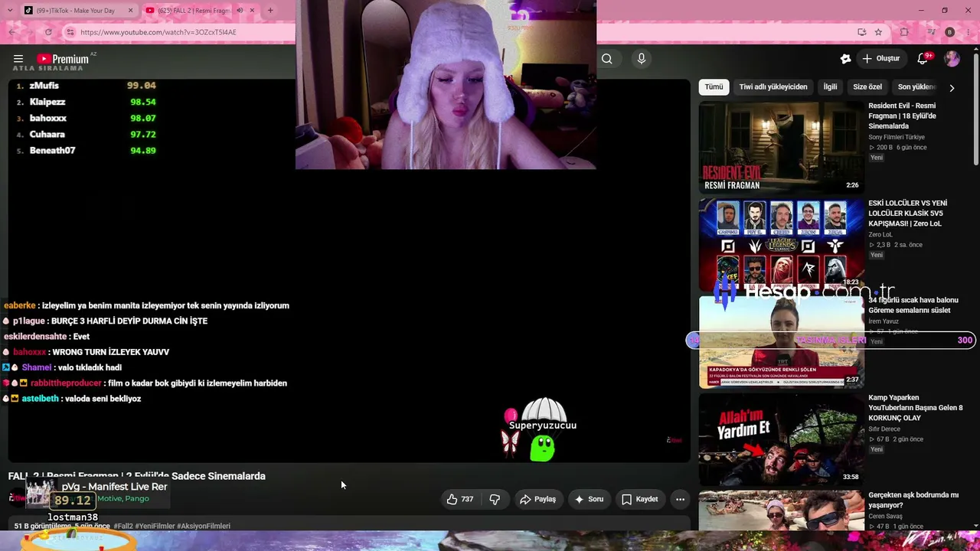
Task: Open the YouTube account avatar menu
Action: [952, 59]
